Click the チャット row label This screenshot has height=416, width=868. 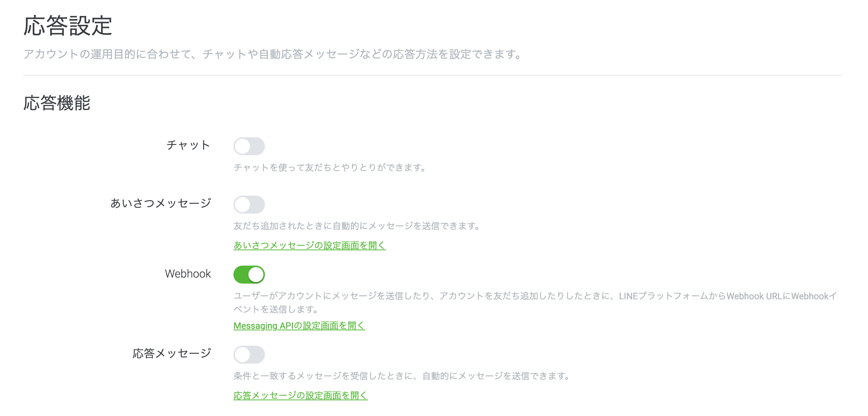(x=189, y=145)
